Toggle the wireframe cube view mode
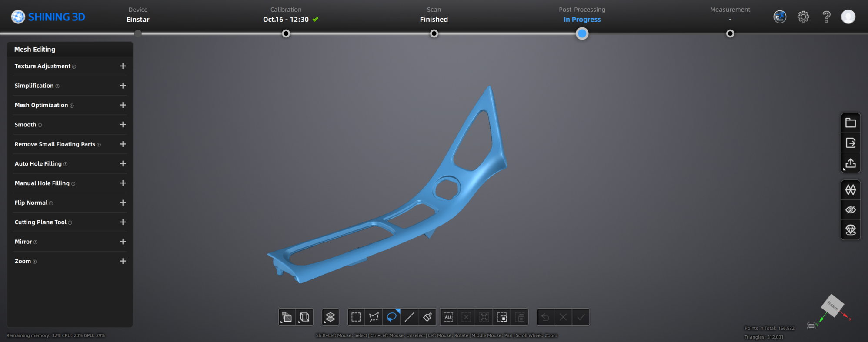The image size is (868, 342). (x=304, y=317)
